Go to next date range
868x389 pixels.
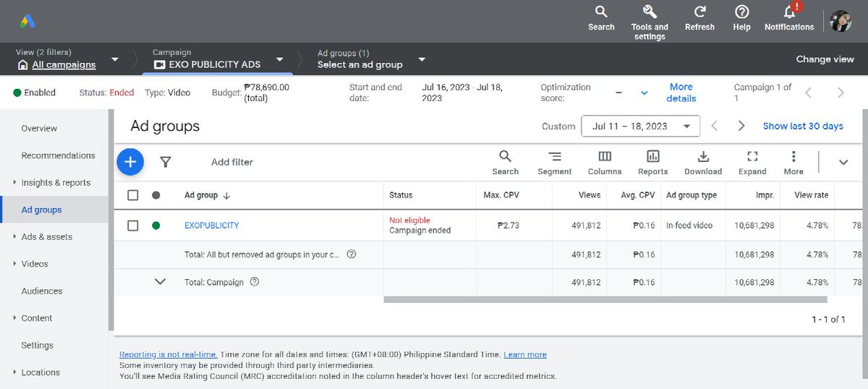point(741,126)
